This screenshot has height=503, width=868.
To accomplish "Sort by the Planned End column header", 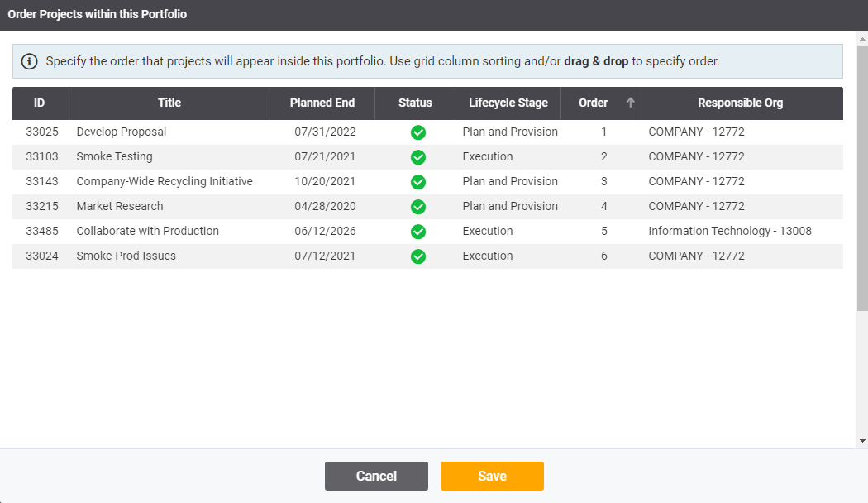I will [x=322, y=103].
